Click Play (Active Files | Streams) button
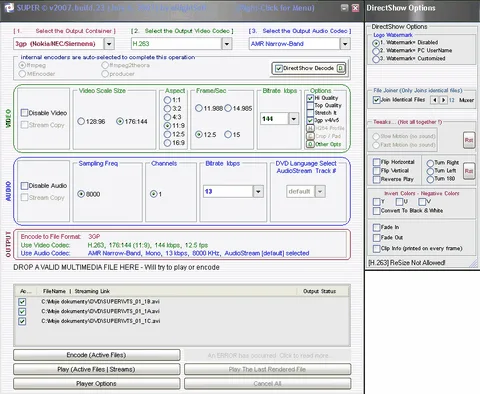This screenshot has height=394, width=480. pos(97,369)
